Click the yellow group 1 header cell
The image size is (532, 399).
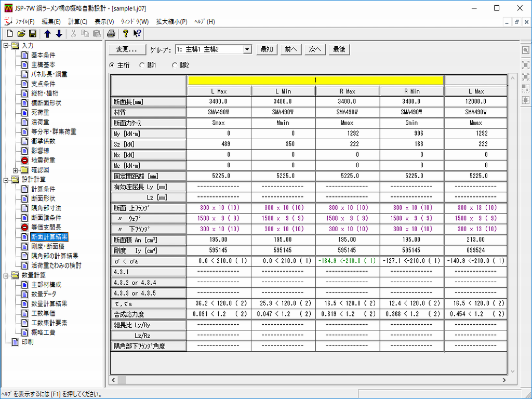tap(315, 81)
